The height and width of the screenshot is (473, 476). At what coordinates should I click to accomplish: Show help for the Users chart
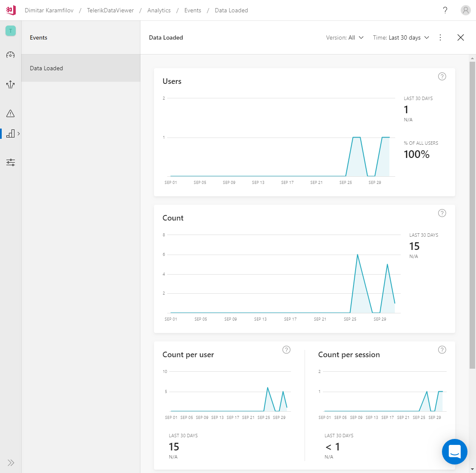[442, 77]
